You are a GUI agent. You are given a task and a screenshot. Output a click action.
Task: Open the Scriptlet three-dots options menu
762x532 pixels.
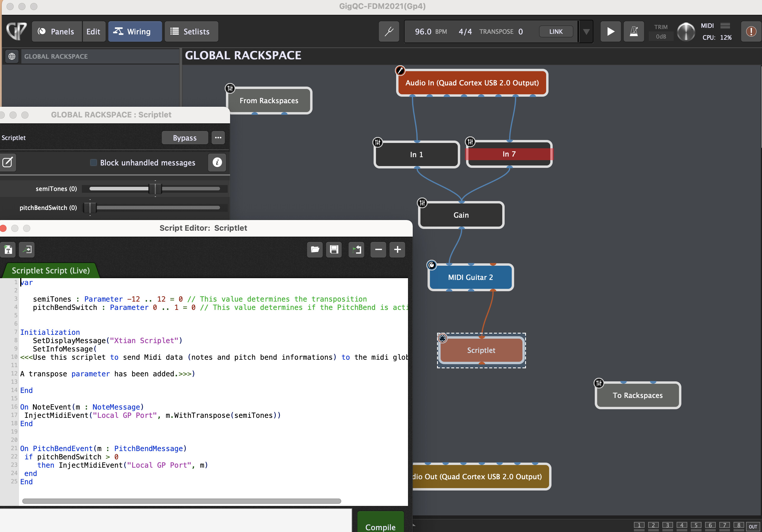[x=218, y=138]
